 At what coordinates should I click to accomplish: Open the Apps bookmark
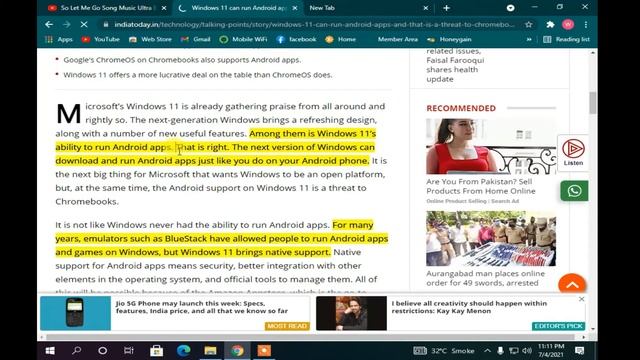coord(59,40)
